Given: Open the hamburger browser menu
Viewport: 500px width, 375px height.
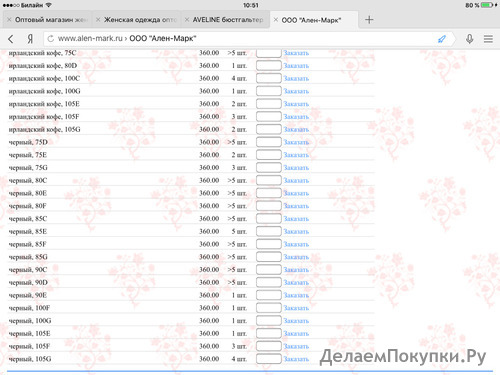Looking at the screenshot, I should pyautogui.click(x=488, y=39).
